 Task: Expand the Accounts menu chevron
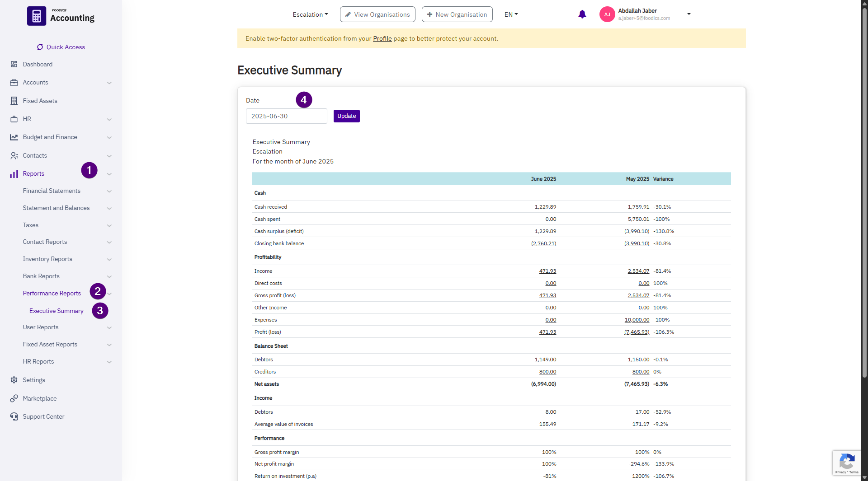(x=109, y=83)
